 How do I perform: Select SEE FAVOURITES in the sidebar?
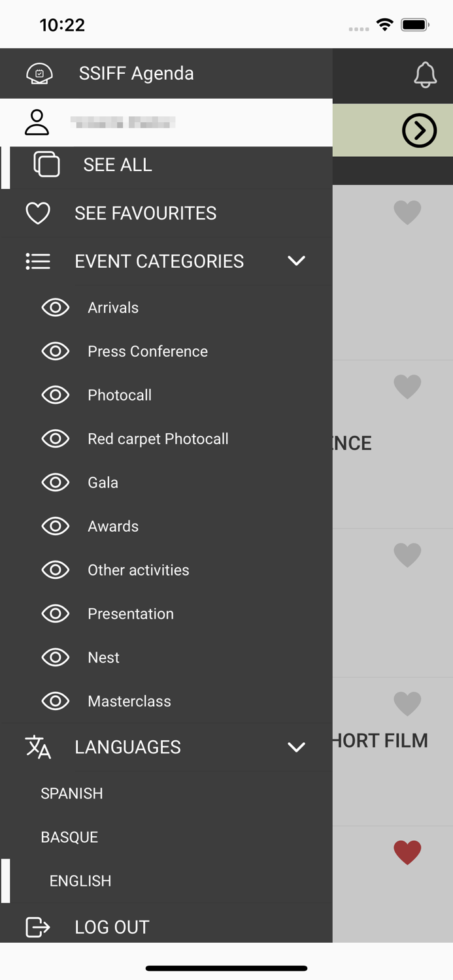(145, 213)
